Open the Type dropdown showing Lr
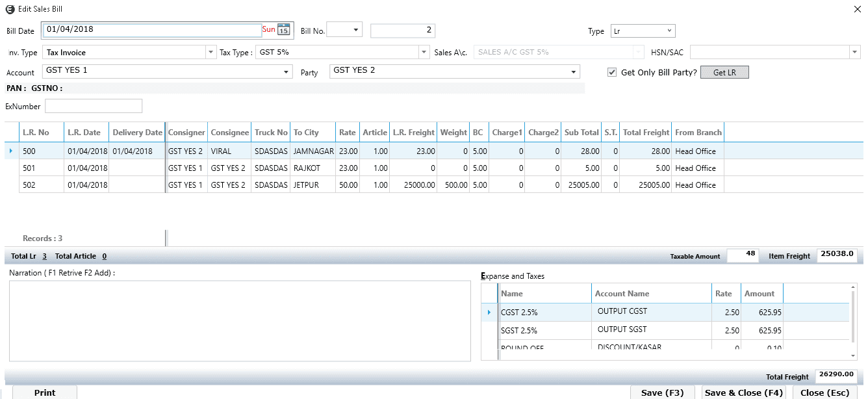The width and height of the screenshot is (868, 399). (669, 31)
